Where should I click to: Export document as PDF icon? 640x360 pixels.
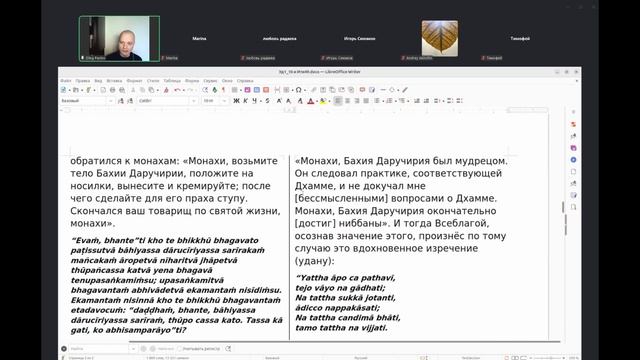pos(103,90)
